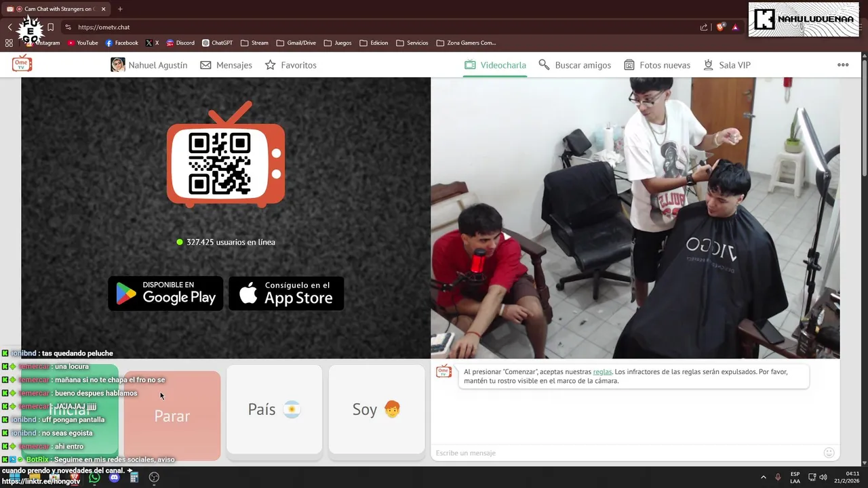Switch to the Videocharla tab
Screen dimensions: 868x488
(x=495, y=65)
